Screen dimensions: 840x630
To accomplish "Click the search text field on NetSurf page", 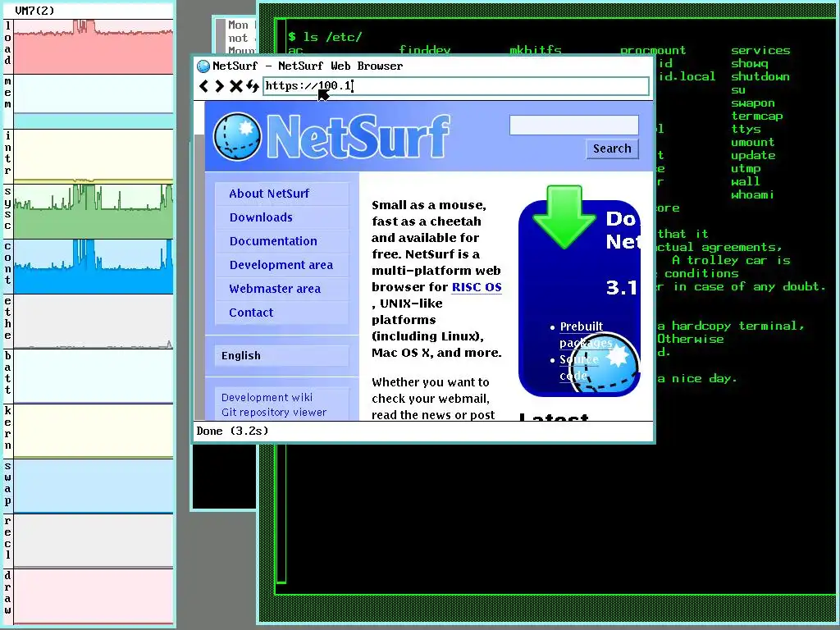I will point(573,125).
